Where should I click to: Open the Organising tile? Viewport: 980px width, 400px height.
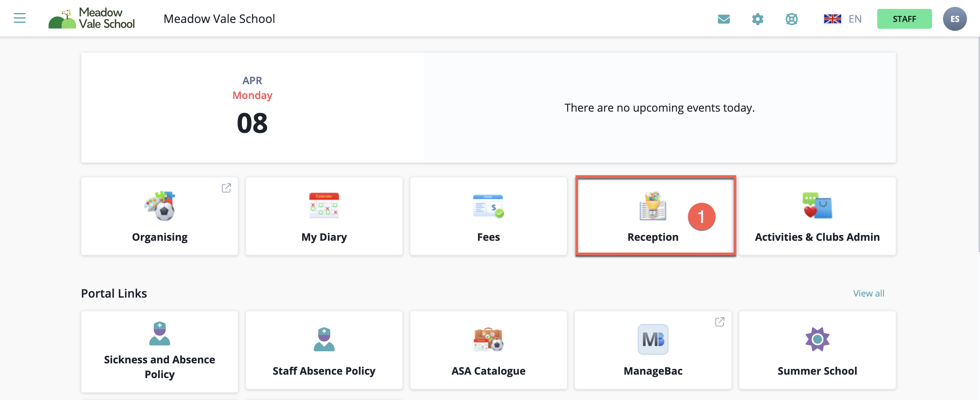pyautogui.click(x=159, y=216)
